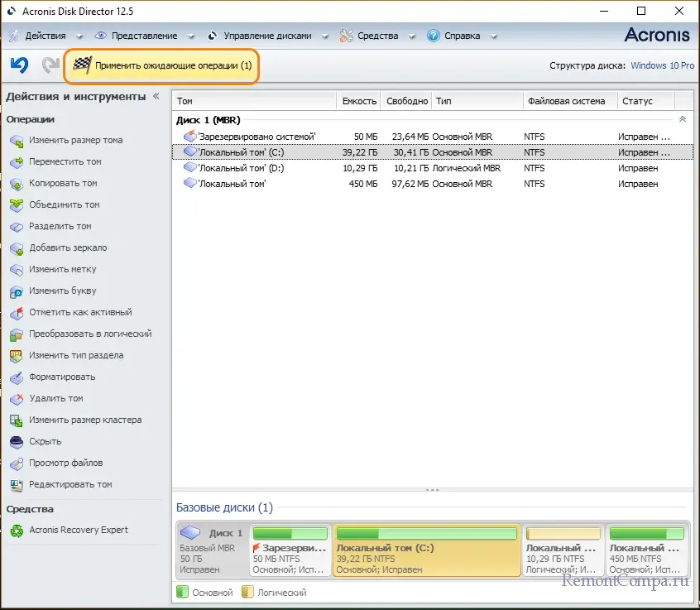This screenshot has height=610, width=700.
Task: Click the Преобразовать в логический icon
Action: pyautogui.click(x=17, y=334)
